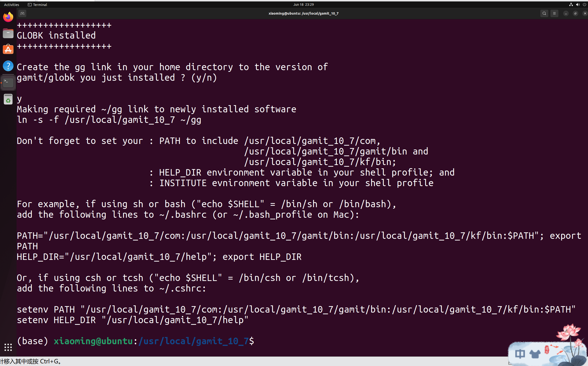Click the volume icon in the top bar

coord(578,4)
